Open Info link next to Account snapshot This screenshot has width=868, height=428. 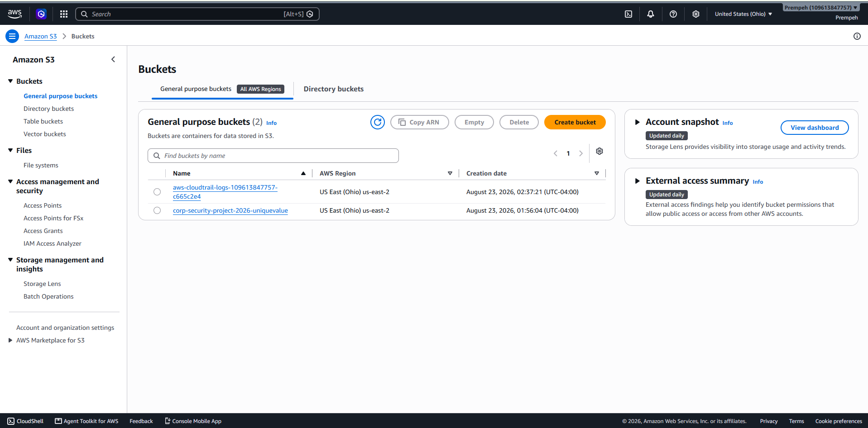(728, 123)
